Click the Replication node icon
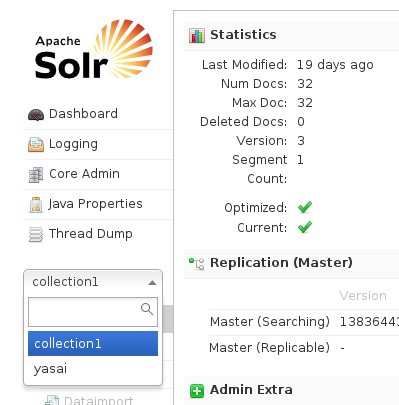 coord(197,263)
